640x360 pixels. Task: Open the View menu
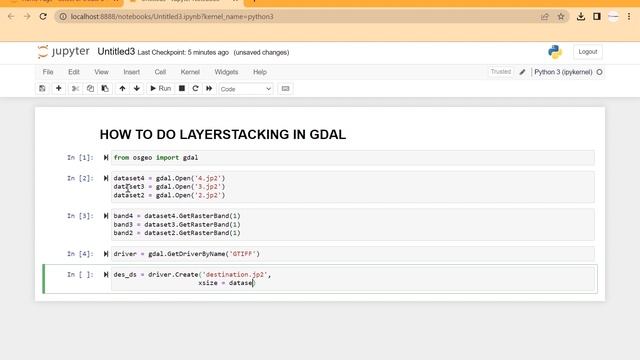pos(102,72)
